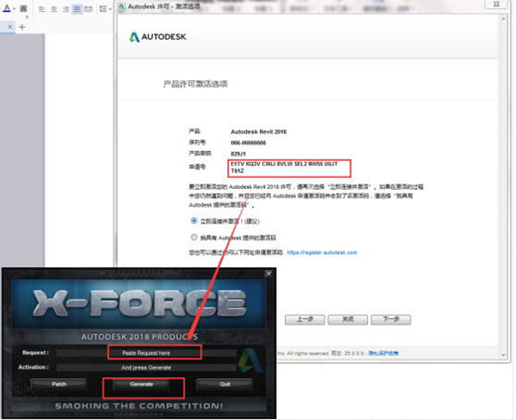Image resolution: width=516 pixels, height=420 pixels.
Task: Apply character shading from toolbar
Action: tap(23, 8)
